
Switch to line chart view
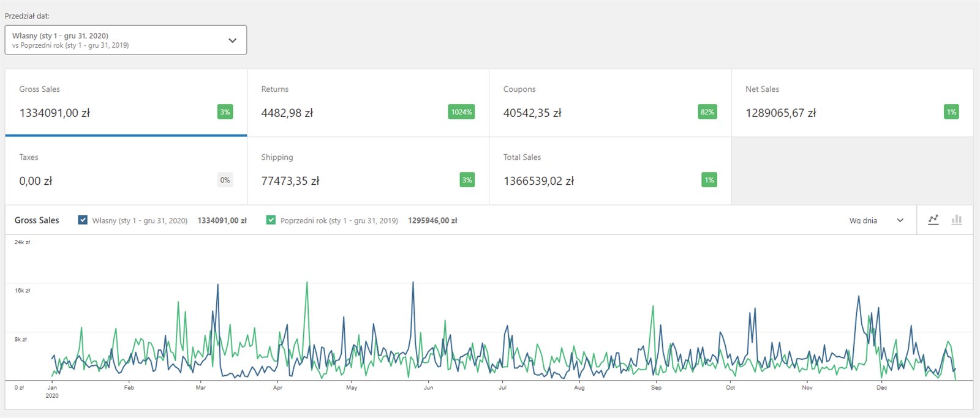(x=933, y=220)
